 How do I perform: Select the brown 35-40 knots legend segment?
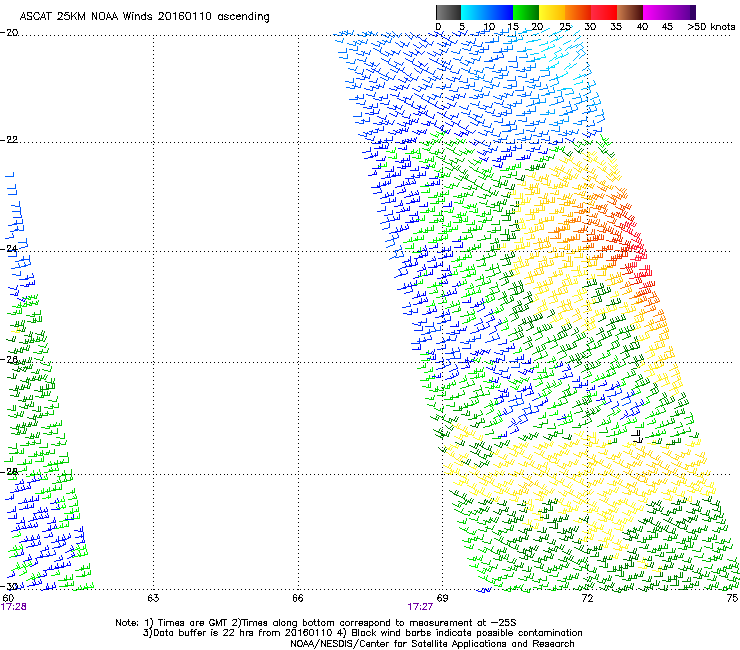click(x=630, y=12)
